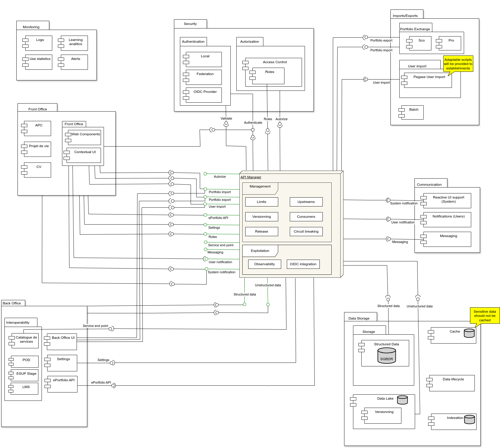
Task: Select the Projet de vie component
Action: [36, 149]
